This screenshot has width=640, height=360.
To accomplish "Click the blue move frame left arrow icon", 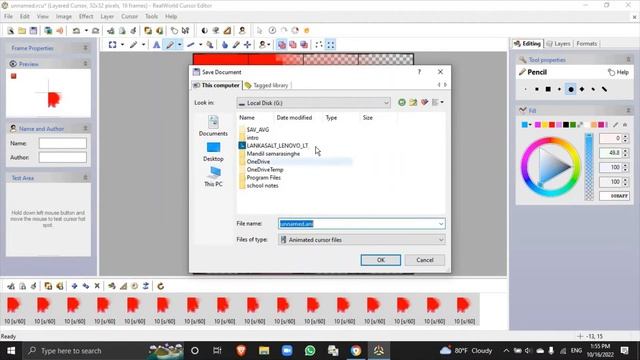I will [x=74, y=286].
